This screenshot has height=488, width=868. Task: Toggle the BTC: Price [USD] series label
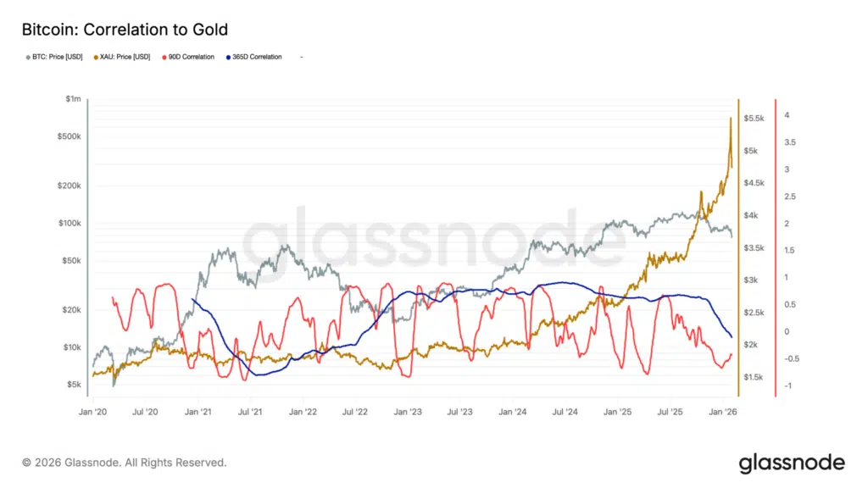(x=56, y=57)
